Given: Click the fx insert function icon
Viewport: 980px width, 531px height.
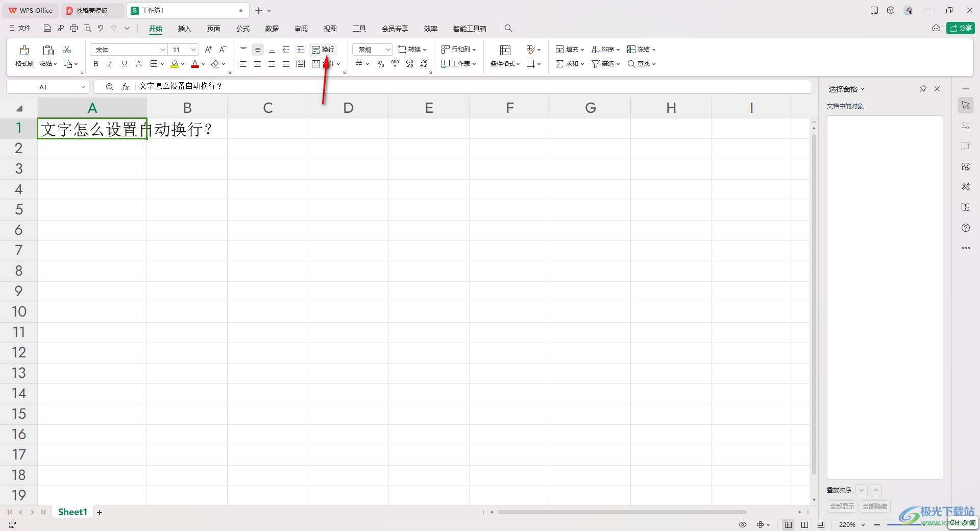Looking at the screenshot, I should [x=125, y=87].
